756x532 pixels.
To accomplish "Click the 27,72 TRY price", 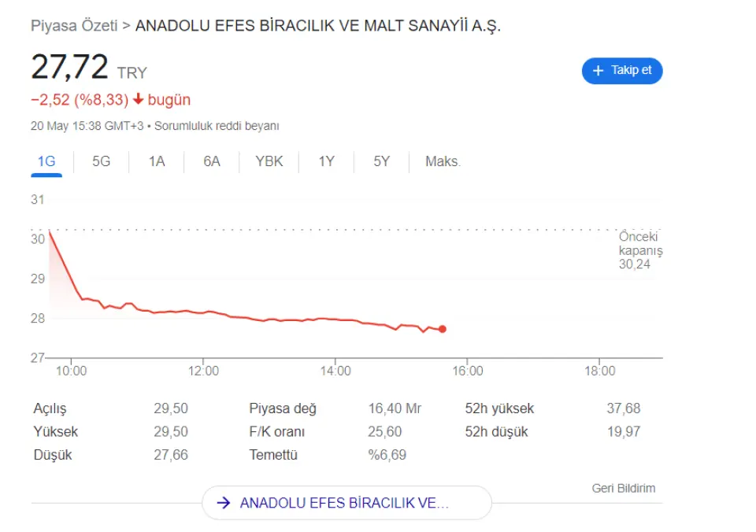I will pos(69,68).
